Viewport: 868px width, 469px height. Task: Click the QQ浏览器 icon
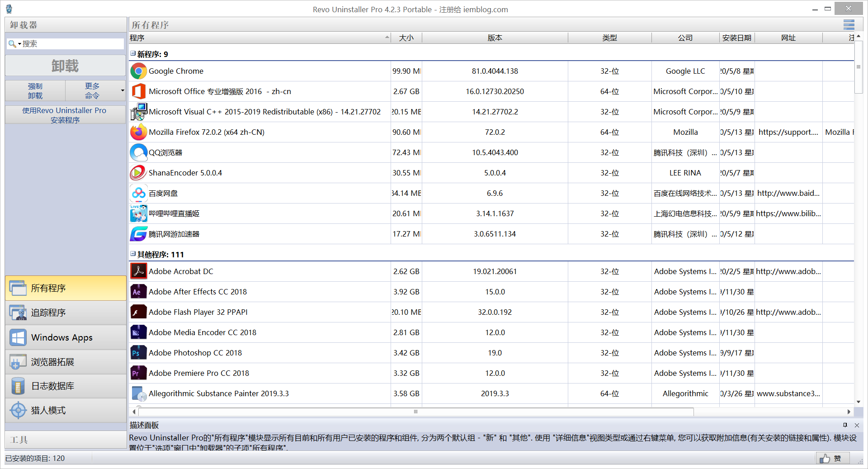(139, 152)
